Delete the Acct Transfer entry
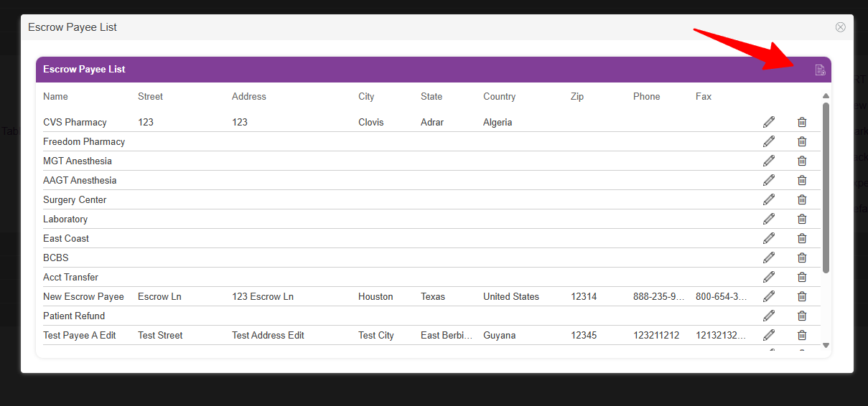Image resolution: width=868 pixels, height=406 pixels. [x=802, y=277]
